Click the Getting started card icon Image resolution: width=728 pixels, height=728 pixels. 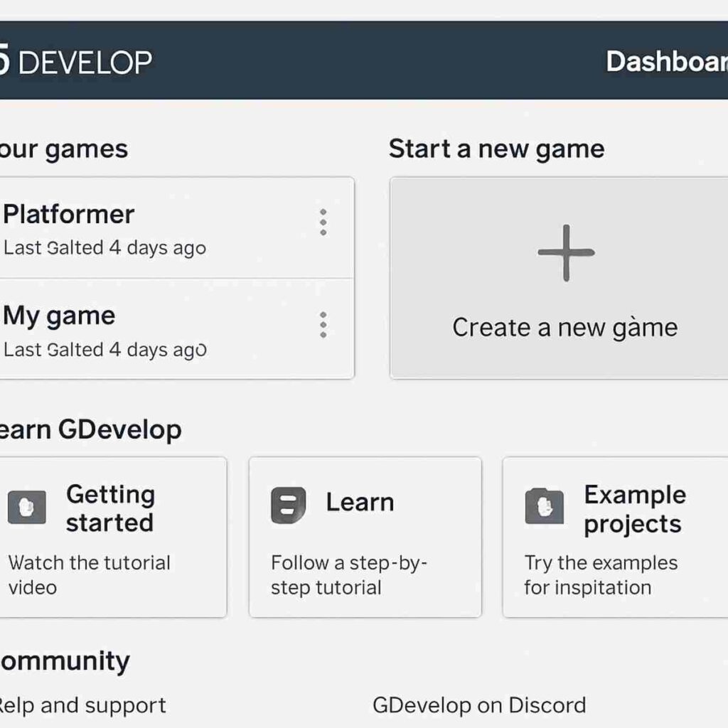coord(27,507)
